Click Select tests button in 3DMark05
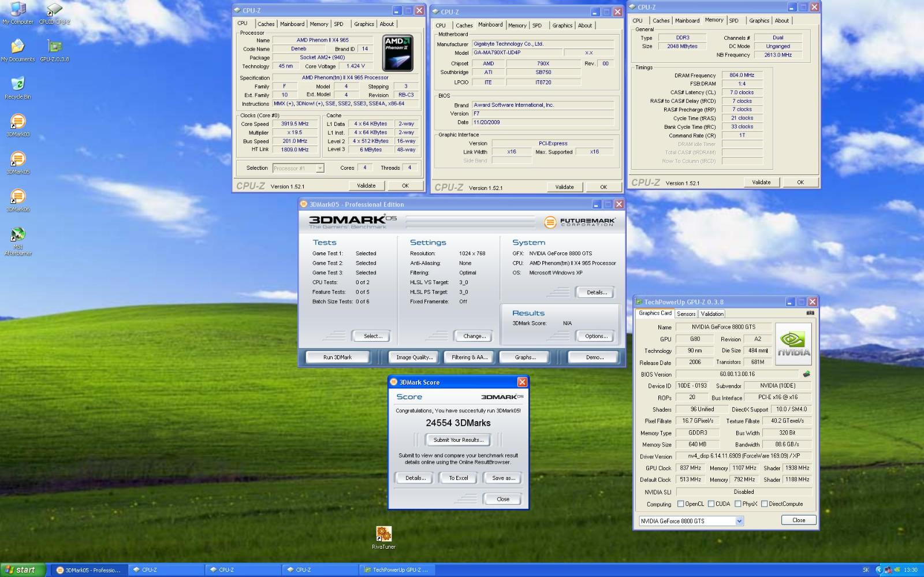 372,336
